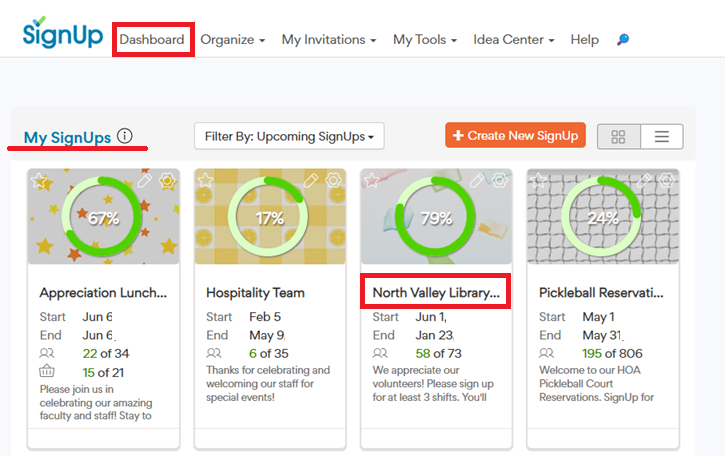The height and width of the screenshot is (456, 725).
Task: Open Appreciation Lunch... sign up title
Action: (103, 293)
